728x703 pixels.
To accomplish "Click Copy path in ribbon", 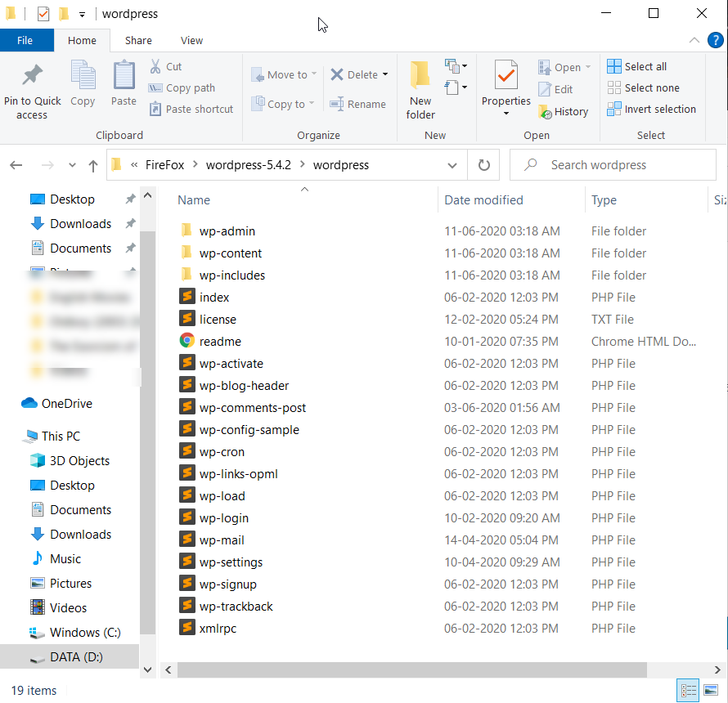I will [182, 87].
